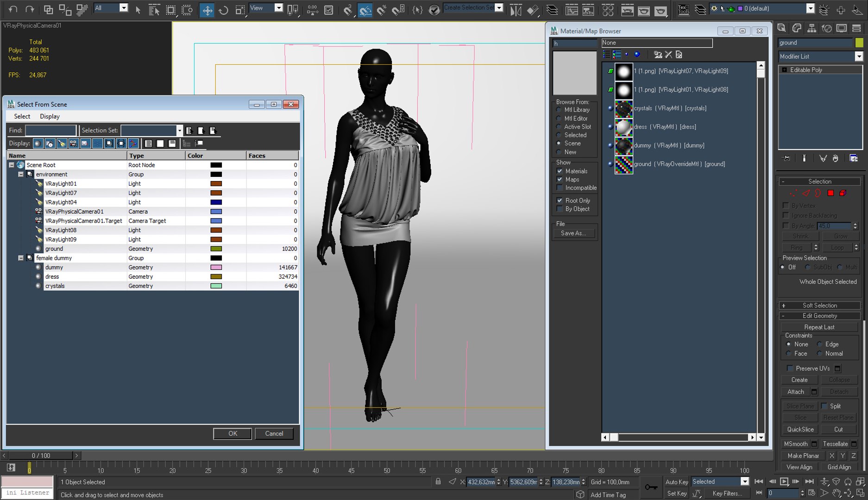The width and height of the screenshot is (868, 500).
Task: Uncheck the Materials show checkbox
Action: point(560,171)
